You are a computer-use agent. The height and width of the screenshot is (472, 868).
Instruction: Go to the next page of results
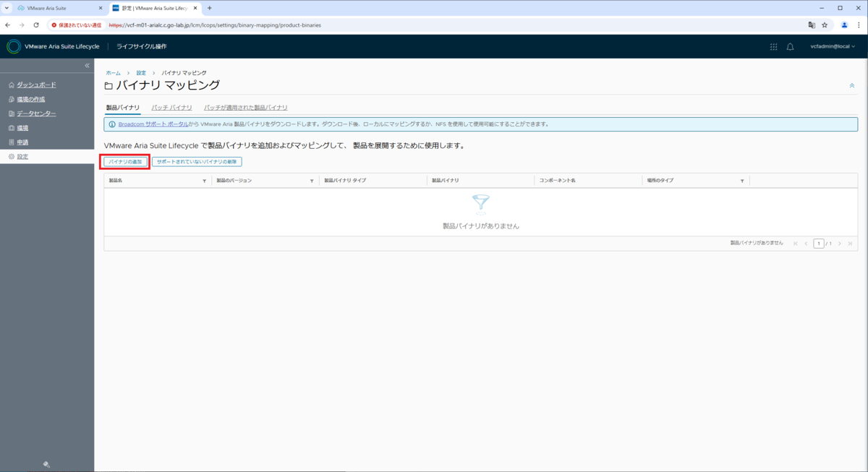839,244
